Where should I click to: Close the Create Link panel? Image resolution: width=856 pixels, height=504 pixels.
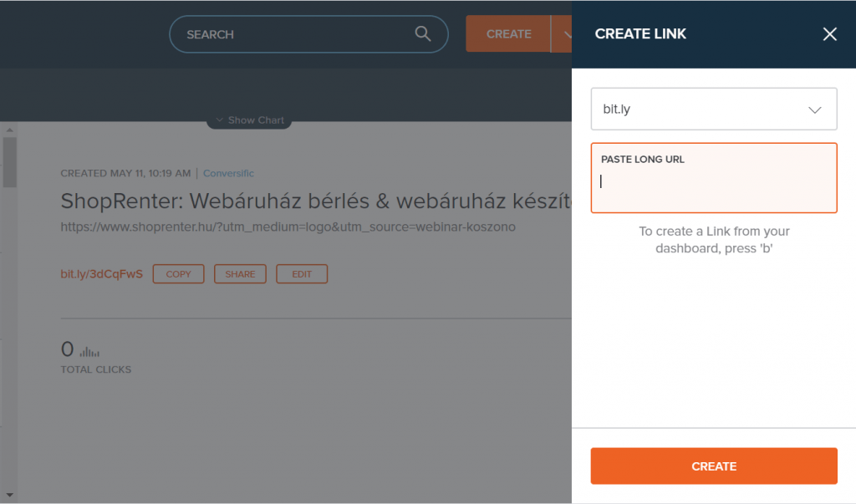coord(830,34)
